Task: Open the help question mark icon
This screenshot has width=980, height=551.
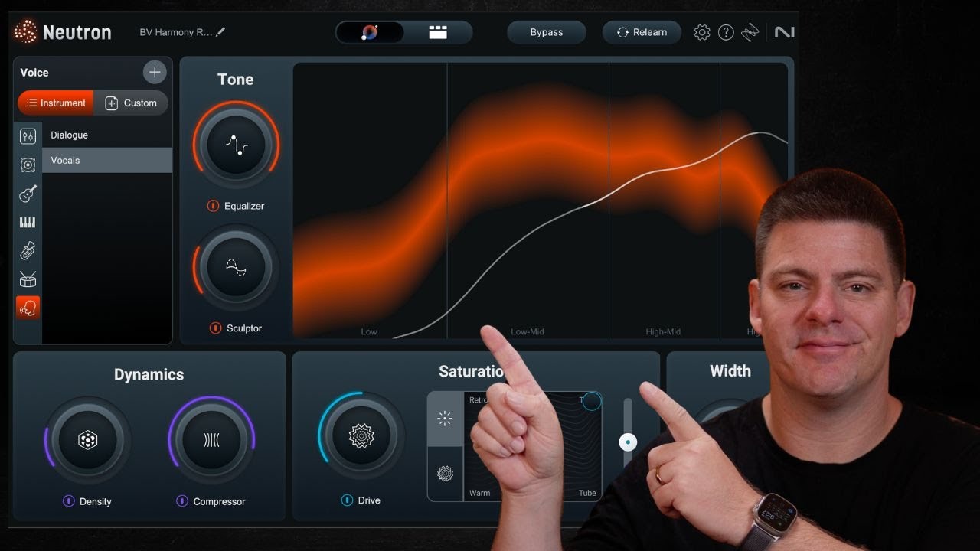Action: click(x=726, y=32)
